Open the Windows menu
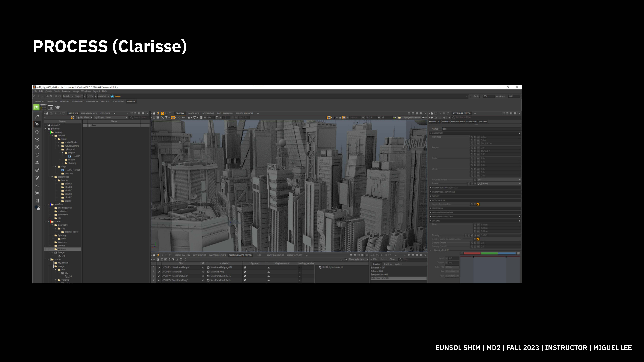This screenshot has width=644, height=362. 86,91
